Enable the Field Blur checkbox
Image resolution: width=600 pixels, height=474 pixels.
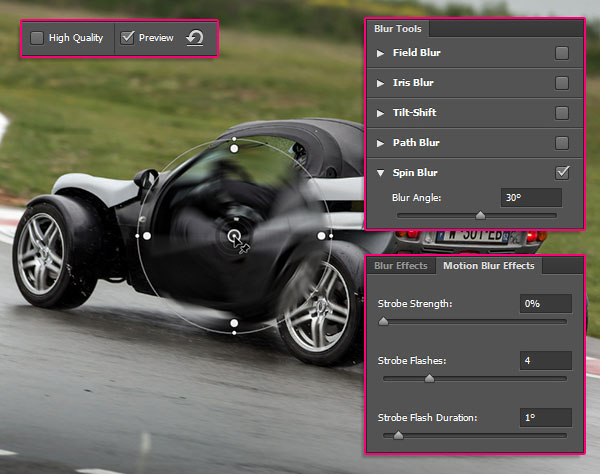point(562,53)
